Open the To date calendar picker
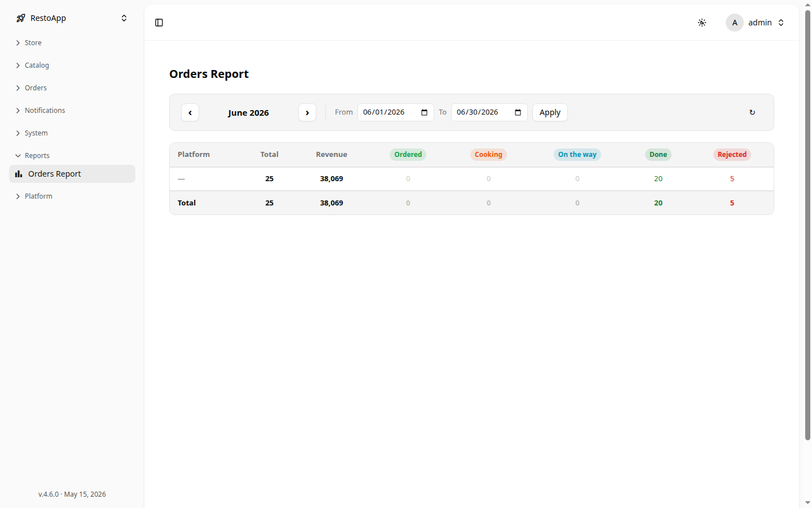812x508 pixels. 518,112
